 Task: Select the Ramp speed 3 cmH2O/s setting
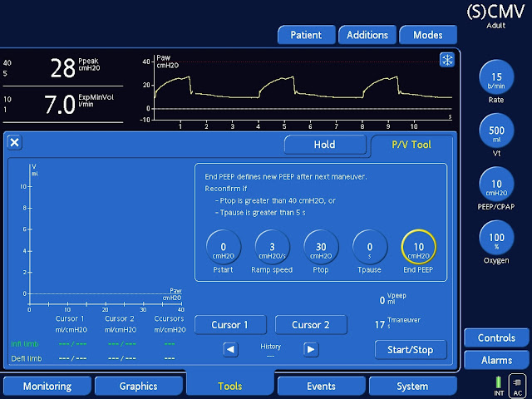272,248
